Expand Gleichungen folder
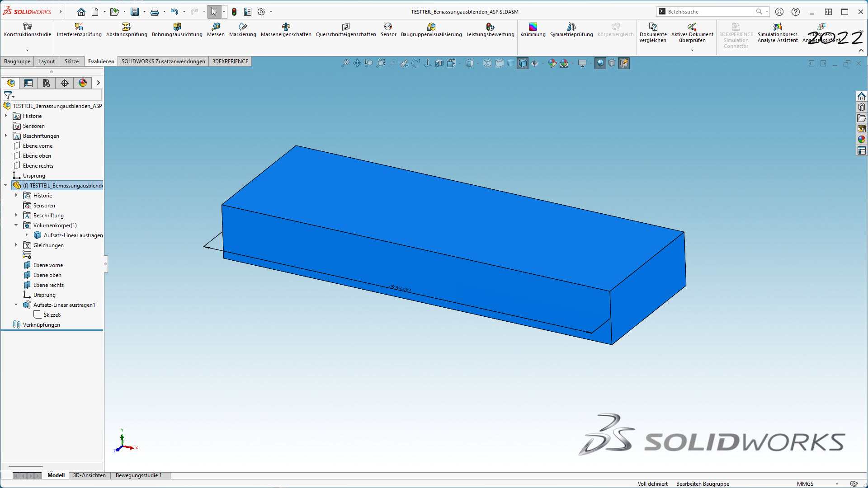Screen dimensions: 868x488 [16, 245]
